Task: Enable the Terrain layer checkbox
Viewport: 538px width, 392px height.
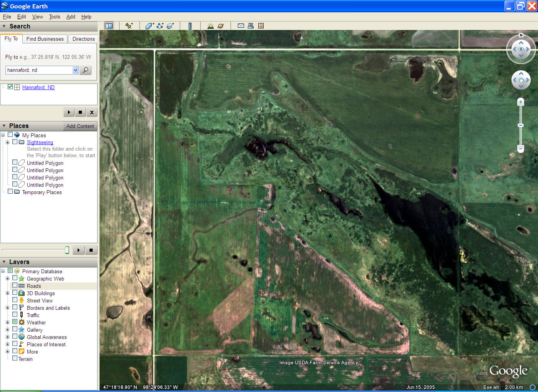Action: point(15,358)
